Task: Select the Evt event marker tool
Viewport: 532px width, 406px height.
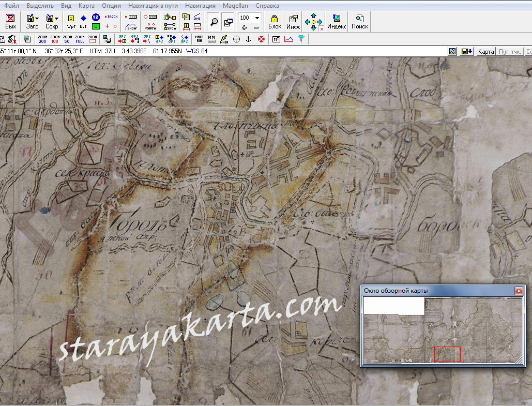Action: pyautogui.click(x=83, y=22)
